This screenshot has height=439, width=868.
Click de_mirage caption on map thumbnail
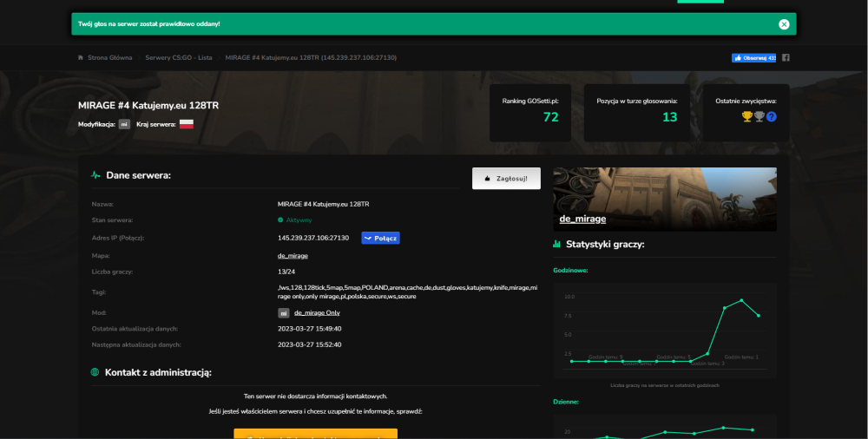pos(582,219)
